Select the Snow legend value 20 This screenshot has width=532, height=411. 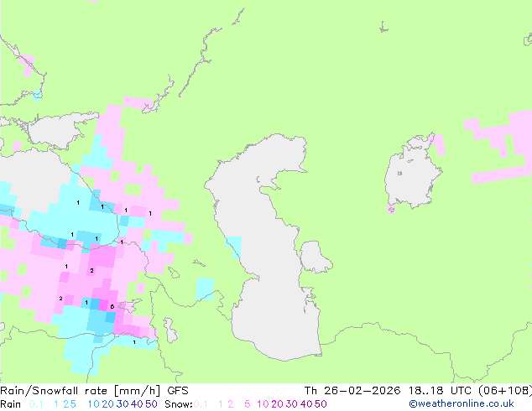[x=277, y=404]
